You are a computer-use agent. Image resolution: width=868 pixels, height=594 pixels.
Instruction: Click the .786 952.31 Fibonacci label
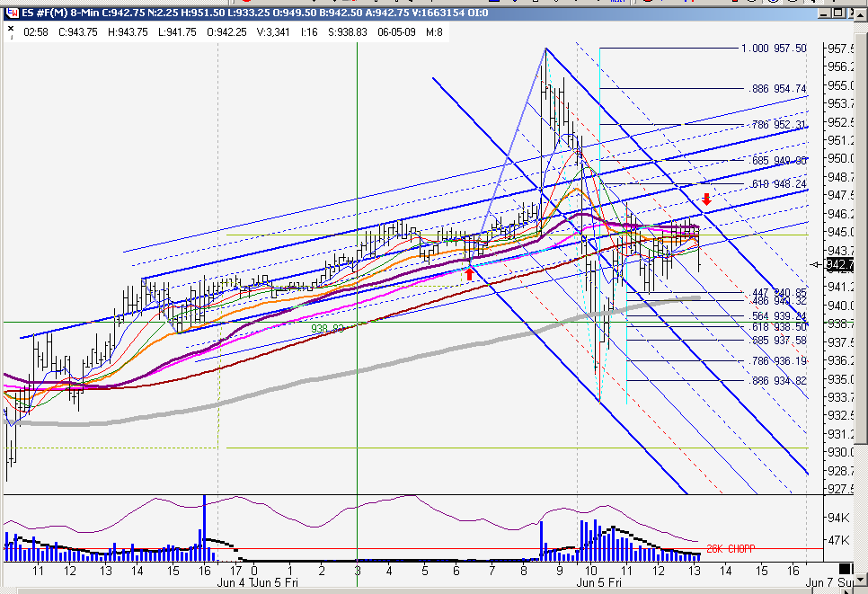coord(778,125)
